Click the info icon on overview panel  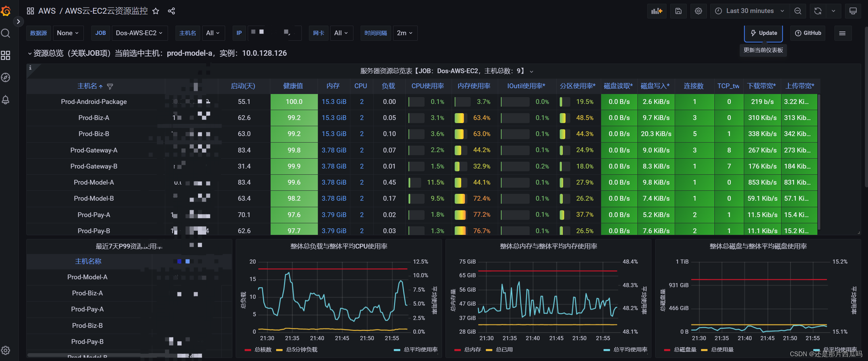coord(30,68)
